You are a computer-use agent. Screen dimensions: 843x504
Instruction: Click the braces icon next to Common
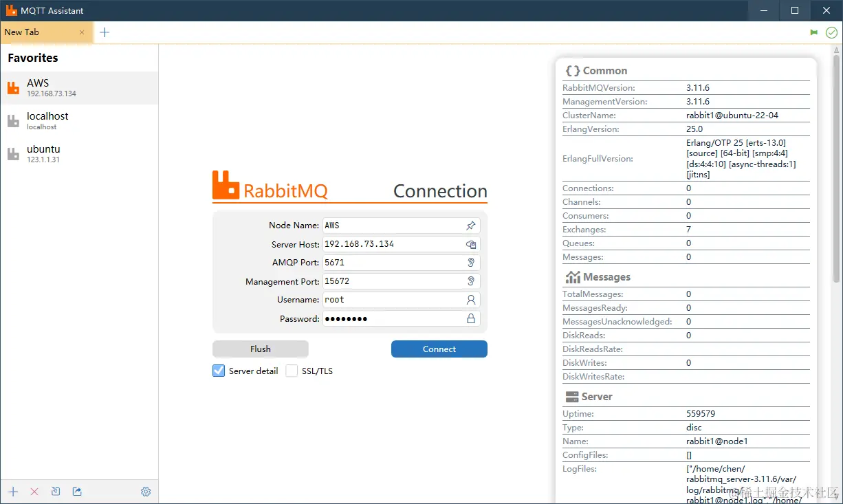[572, 71]
